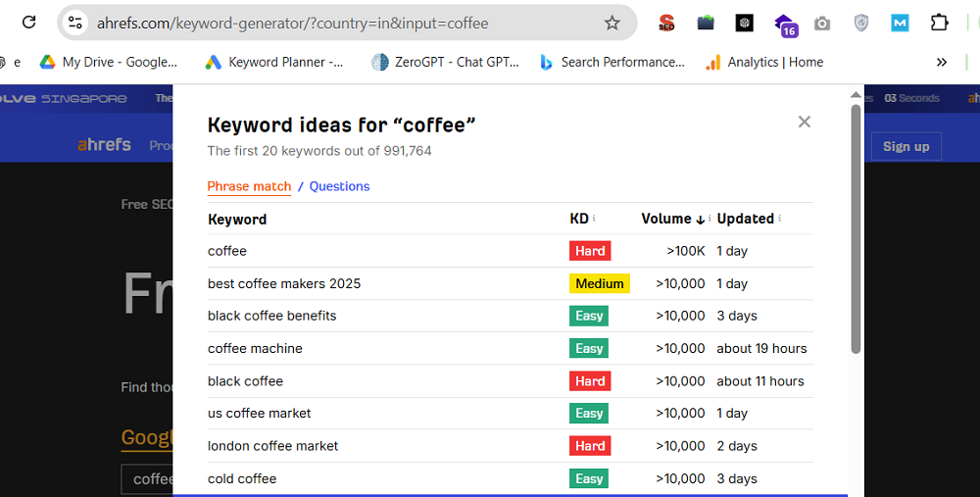Image resolution: width=980 pixels, height=497 pixels.
Task: Open the shield extension icon
Action: click(x=861, y=24)
